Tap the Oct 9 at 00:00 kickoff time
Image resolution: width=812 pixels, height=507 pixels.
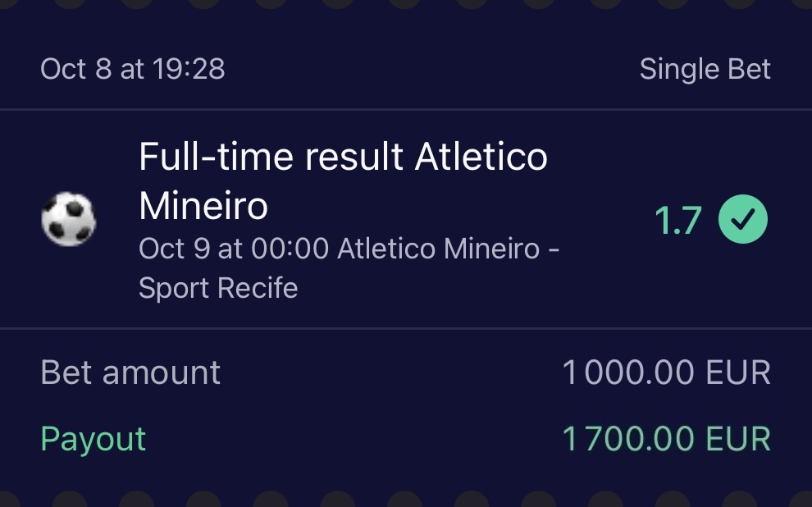[x=233, y=249]
